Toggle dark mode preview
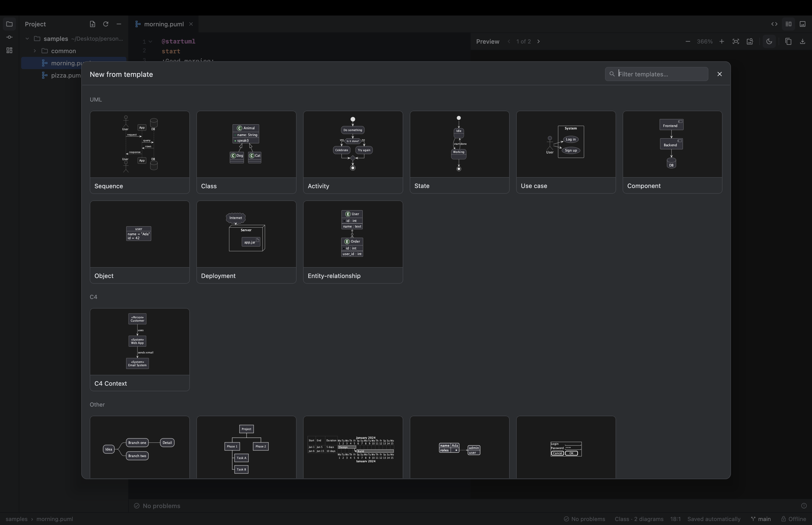The image size is (812, 525). pyautogui.click(x=769, y=41)
